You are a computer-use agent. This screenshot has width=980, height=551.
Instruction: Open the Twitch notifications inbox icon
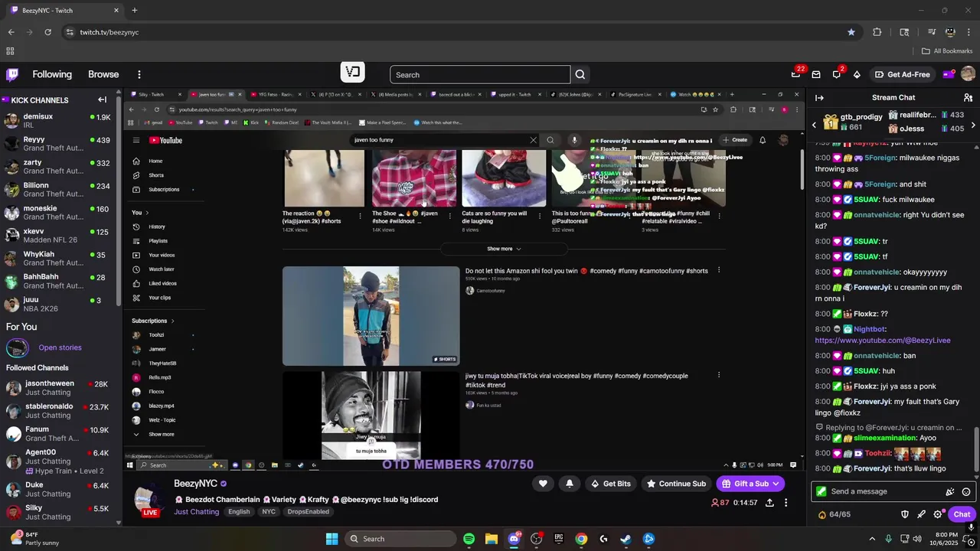(816, 74)
